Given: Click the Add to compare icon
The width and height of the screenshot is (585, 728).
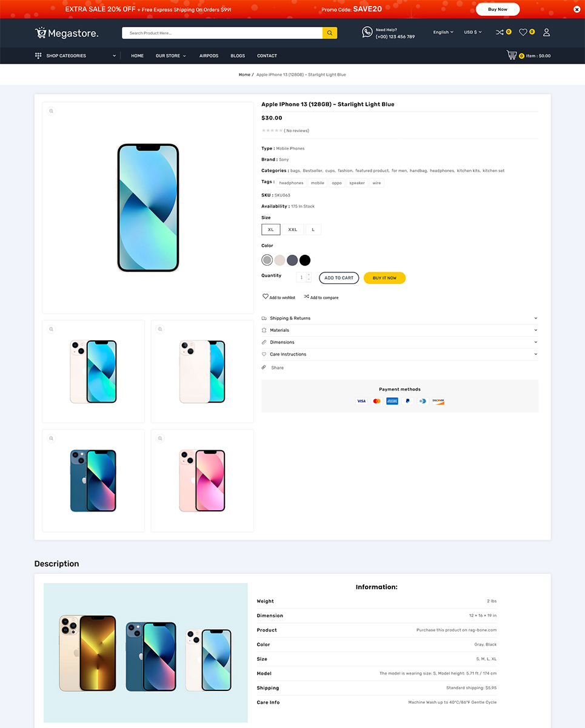Looking at the screenshot, I should pos(307,297).
